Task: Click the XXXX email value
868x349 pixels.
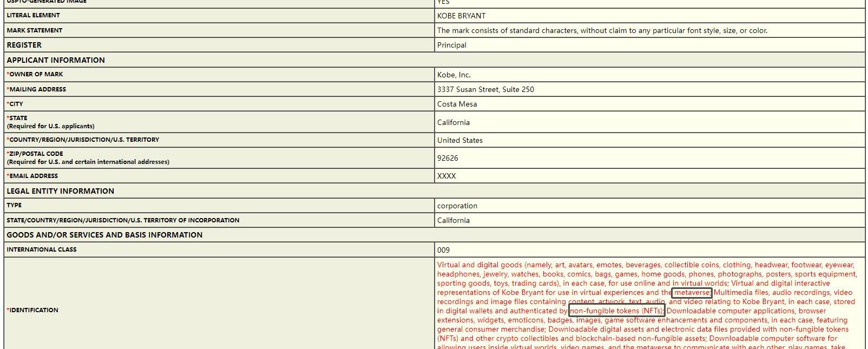Action: [446, 176]
